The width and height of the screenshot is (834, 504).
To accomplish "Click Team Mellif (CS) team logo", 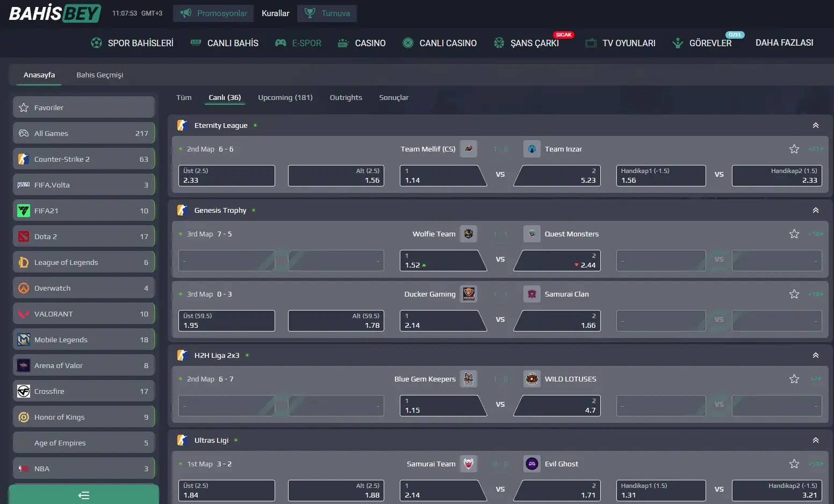I will [469, 149].
